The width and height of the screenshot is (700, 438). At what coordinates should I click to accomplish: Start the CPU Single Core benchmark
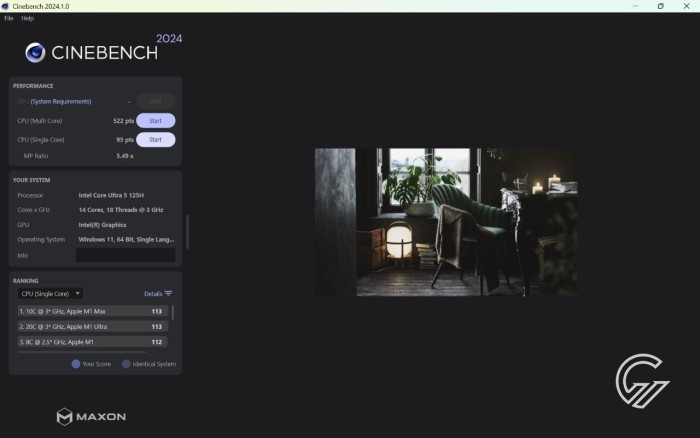155,140
